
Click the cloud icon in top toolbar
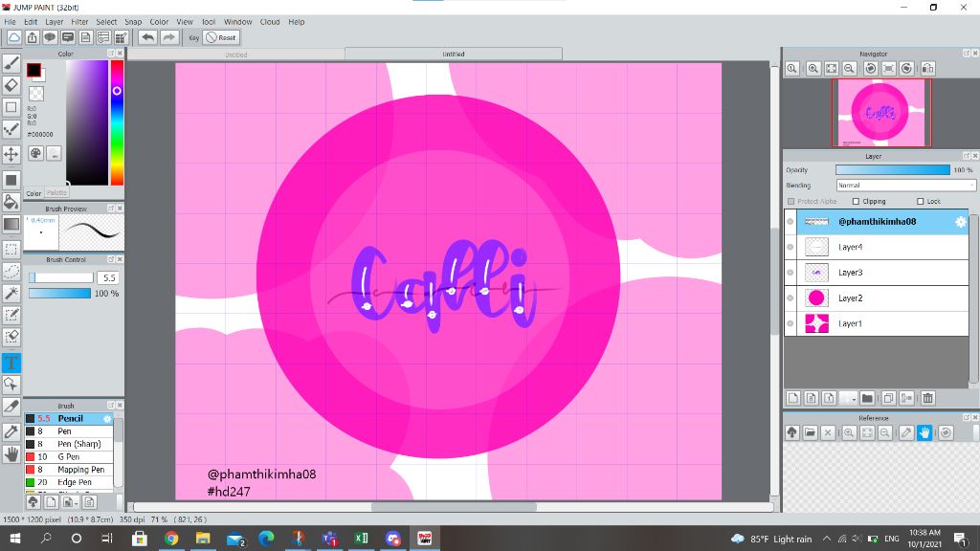13,37
